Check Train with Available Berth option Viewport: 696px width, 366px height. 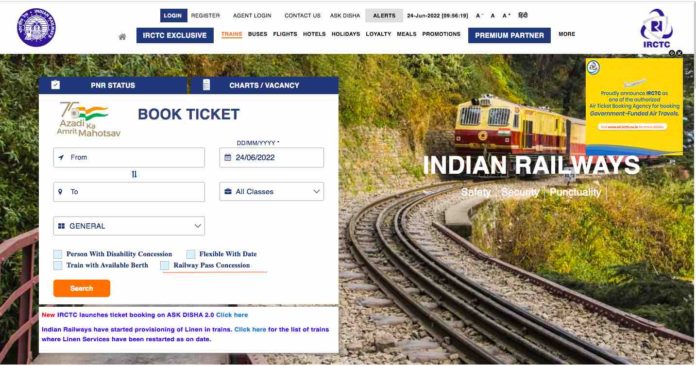coord(58,265)
